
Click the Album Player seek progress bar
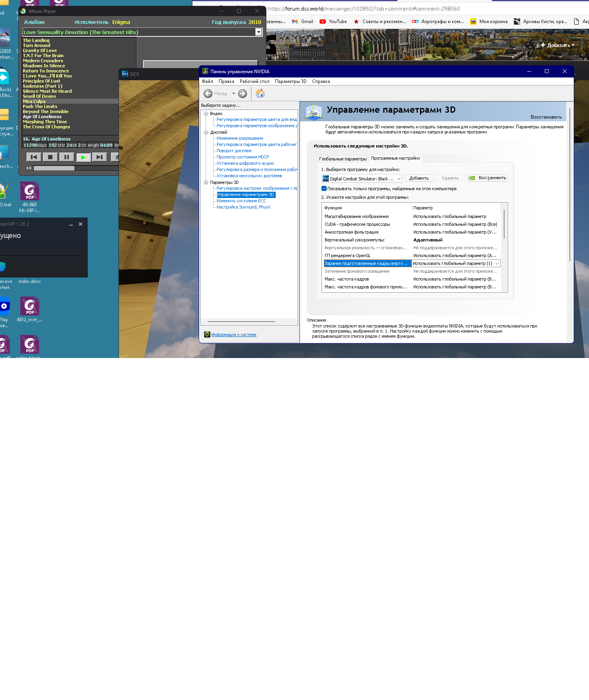(x=76, y=168)
